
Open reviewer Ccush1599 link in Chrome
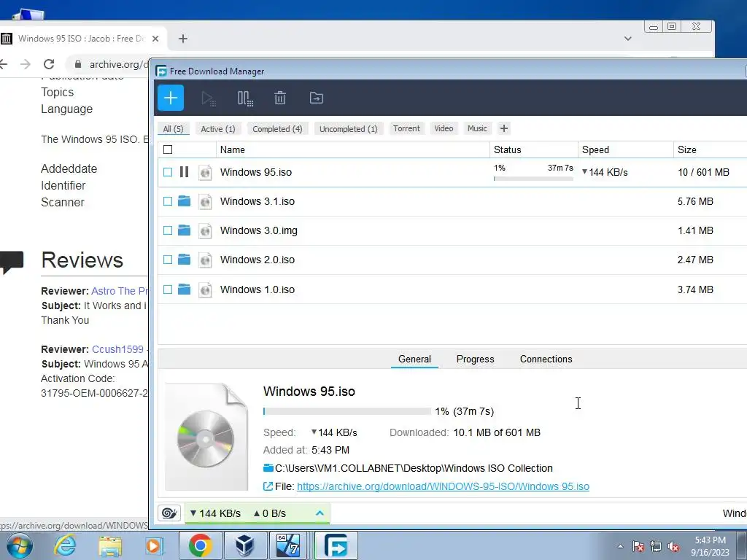(x=117, y=349)
